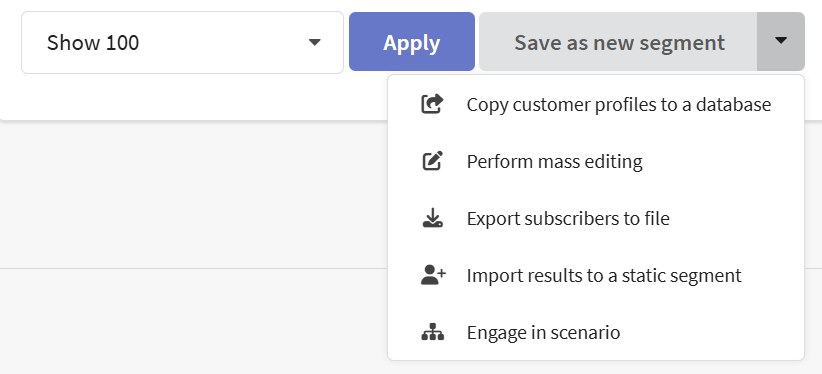Click the export download tray icon
This screenshot has width=822, height=374.
[432, 218]
